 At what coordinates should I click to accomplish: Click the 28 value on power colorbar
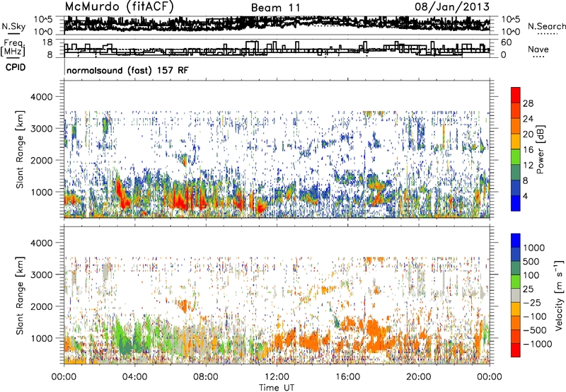click(528, 103)
